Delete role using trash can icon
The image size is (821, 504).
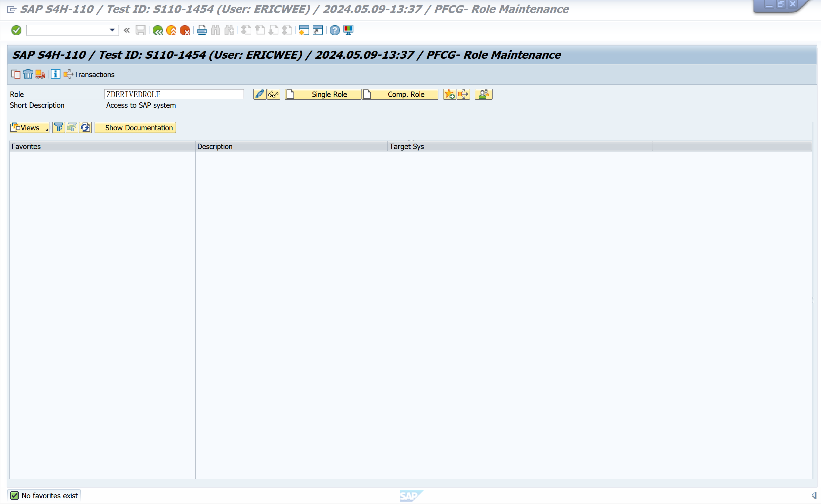[x=28, y=74]
